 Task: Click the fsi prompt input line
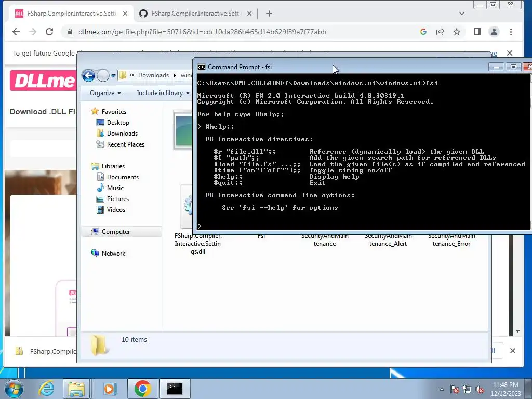(363, 226)
